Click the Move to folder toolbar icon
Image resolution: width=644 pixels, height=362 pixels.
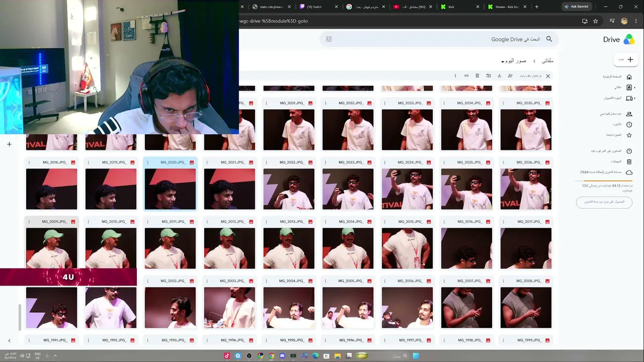point(489,76)
